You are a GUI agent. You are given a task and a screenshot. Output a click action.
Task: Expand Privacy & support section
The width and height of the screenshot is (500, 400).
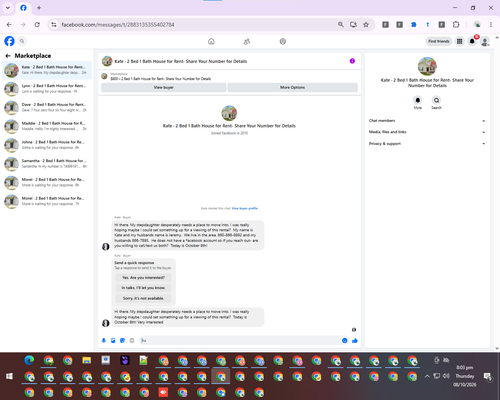[427, 144]
